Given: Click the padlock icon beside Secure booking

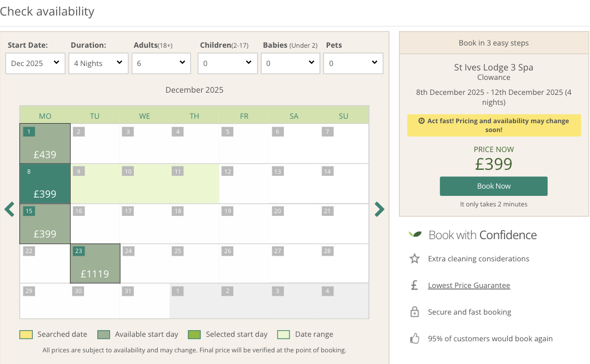Looking at the screenshot, I should 414,312.
